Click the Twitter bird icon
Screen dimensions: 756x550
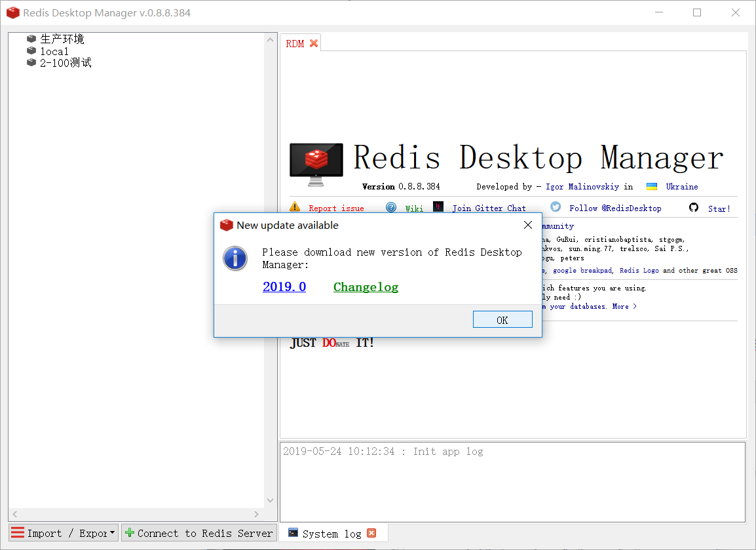click(556, 206)
